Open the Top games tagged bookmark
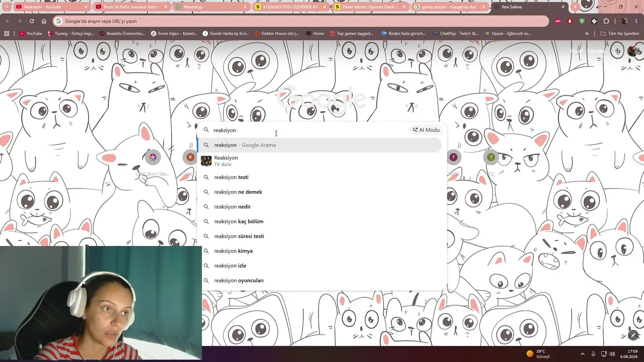644x362 pixels. 352,33
